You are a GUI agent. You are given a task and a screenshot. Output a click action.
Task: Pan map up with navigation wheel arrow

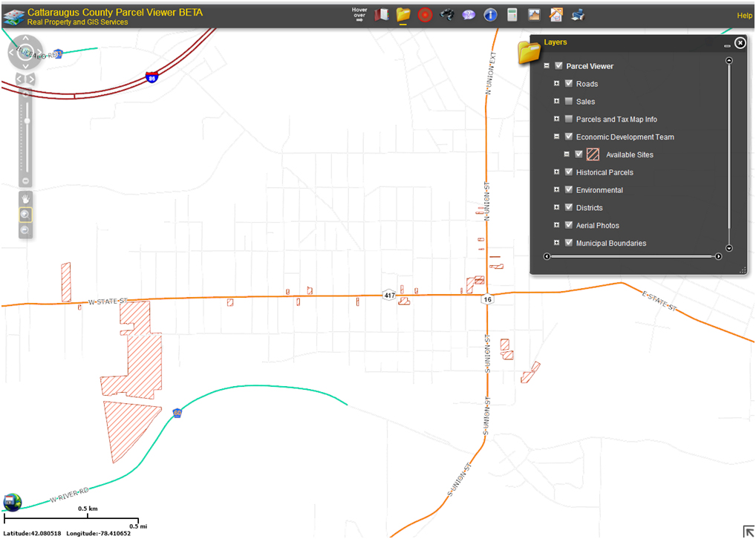pos(25,38)
